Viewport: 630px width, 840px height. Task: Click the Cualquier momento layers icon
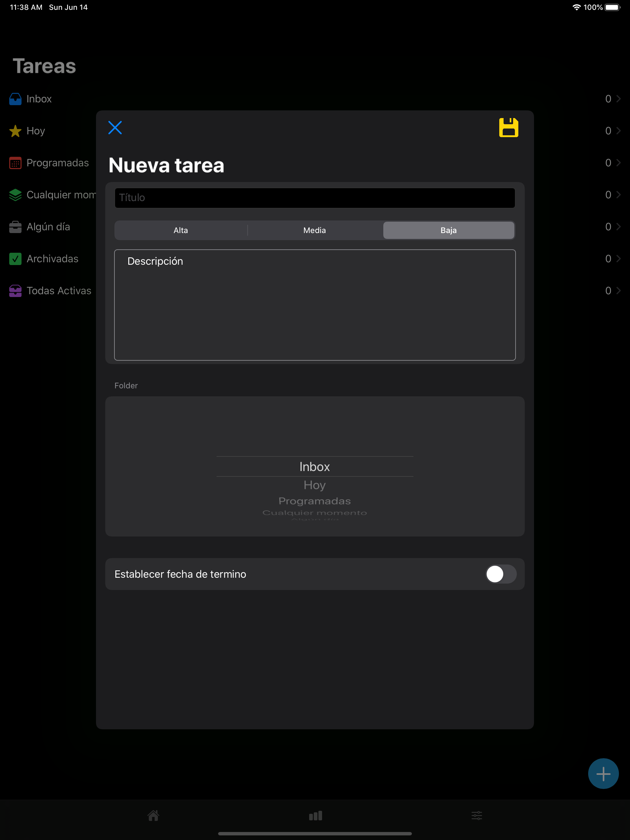pyautogui.click(x=15, y=195)
